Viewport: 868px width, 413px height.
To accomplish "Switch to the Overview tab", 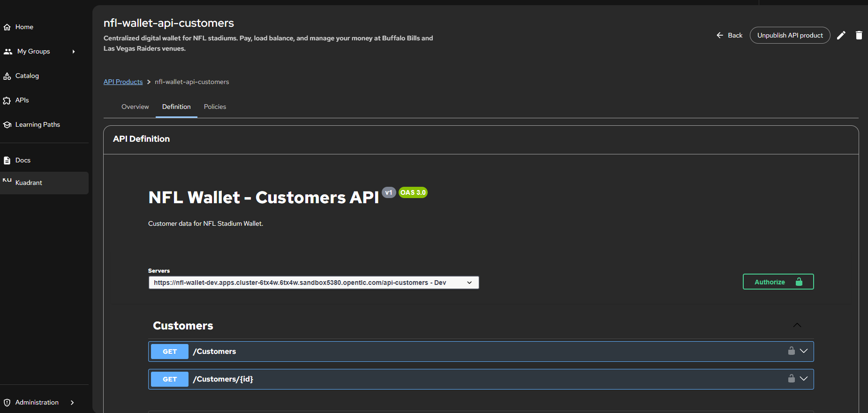I will [x=135, y=107].
